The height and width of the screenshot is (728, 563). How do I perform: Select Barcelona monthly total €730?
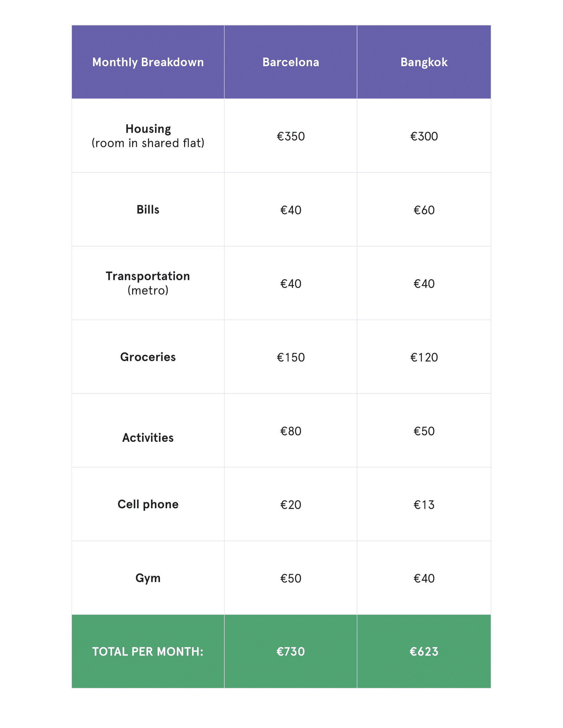(x=290, y=651)
